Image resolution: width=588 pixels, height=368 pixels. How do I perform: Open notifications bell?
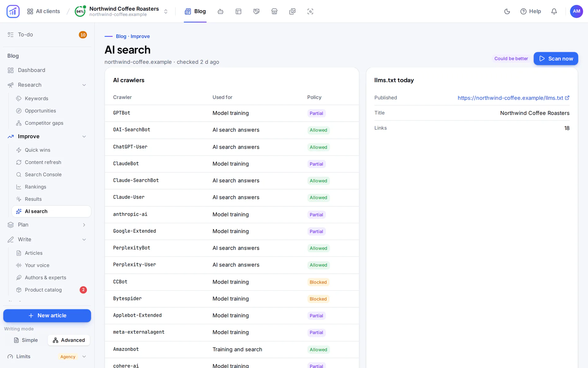(x=554, y=11)
